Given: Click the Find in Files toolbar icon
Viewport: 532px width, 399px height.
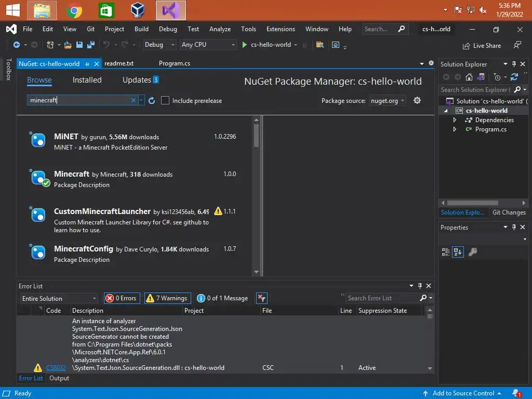Looking at the screenshot, I should pyautogui.click(x=320, y=45).
